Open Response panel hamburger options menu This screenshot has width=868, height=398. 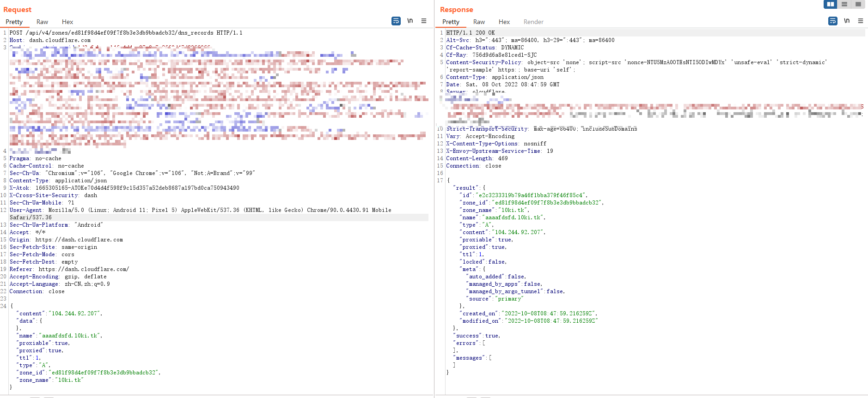(861, 21)
